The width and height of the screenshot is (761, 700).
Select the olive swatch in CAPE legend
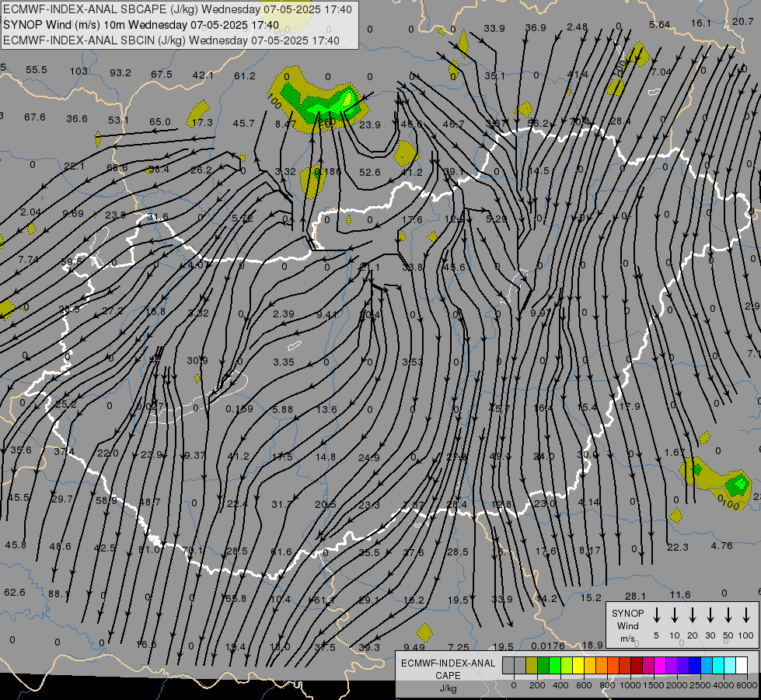pyautogui.click(x=532, y=666)
